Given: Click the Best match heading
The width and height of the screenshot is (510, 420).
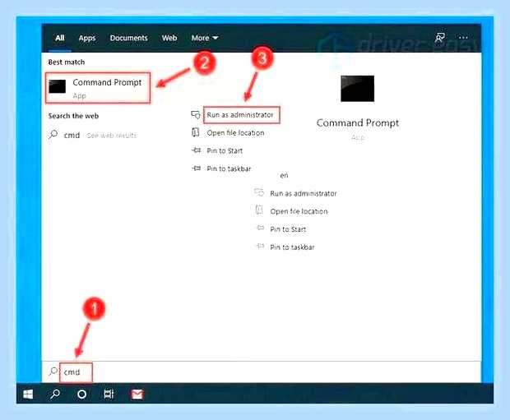Looking at the screenshot, I should (x=67, y=62).
